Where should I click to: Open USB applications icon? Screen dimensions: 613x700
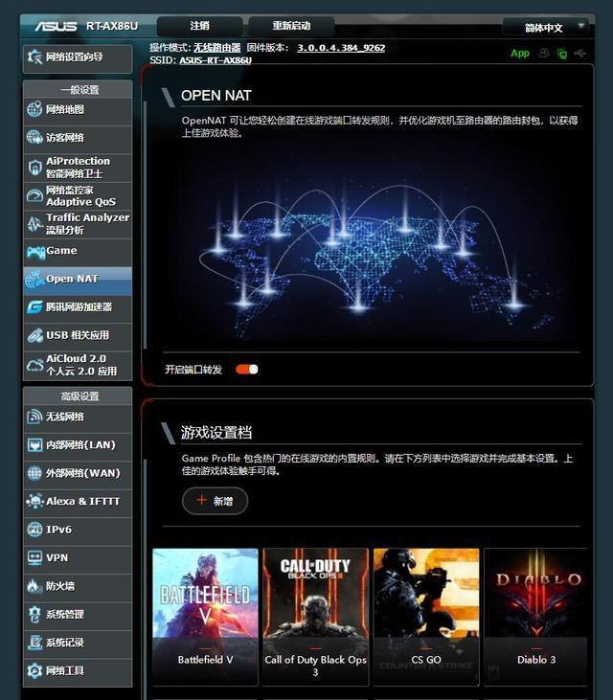34,335
